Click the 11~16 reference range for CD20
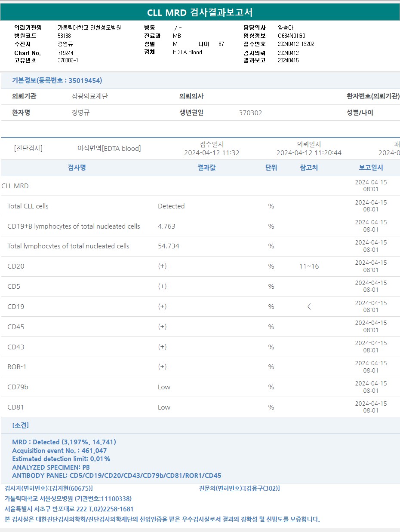The height and width of the screenshot is (532, 400). 309,266
